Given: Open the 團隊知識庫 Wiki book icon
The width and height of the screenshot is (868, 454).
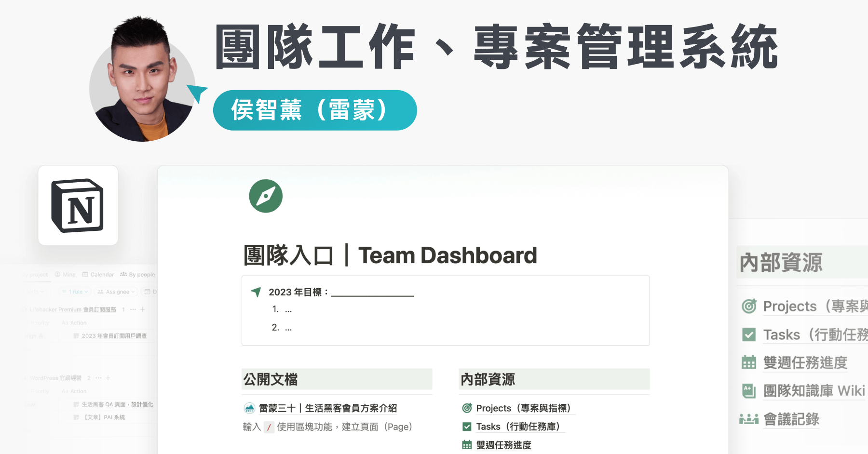Looking at the screenshot, I should point(748,390).
